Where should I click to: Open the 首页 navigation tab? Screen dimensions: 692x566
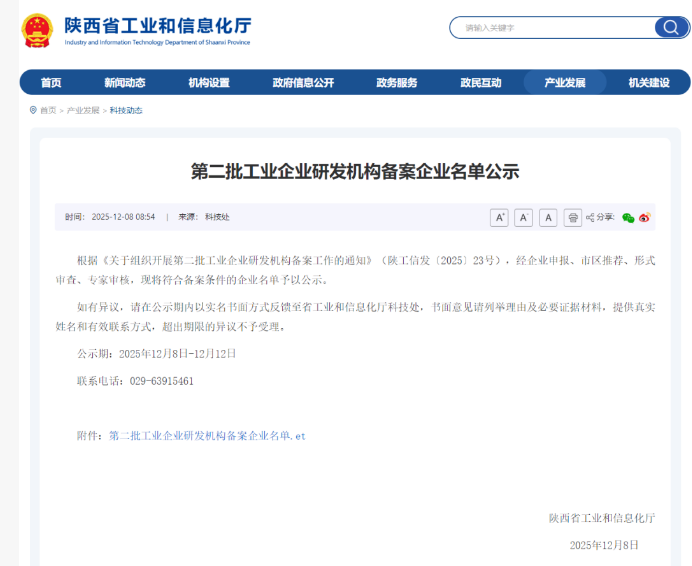[51, 83]
